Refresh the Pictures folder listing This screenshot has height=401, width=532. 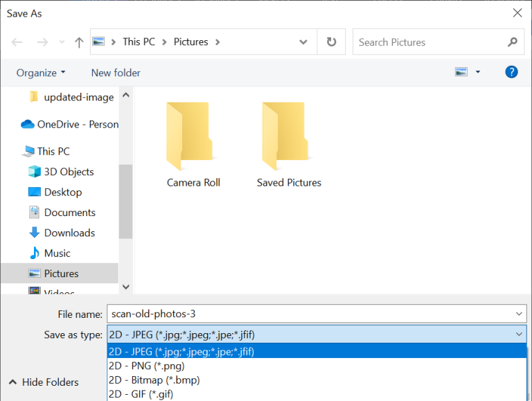(x=331, y=42)
